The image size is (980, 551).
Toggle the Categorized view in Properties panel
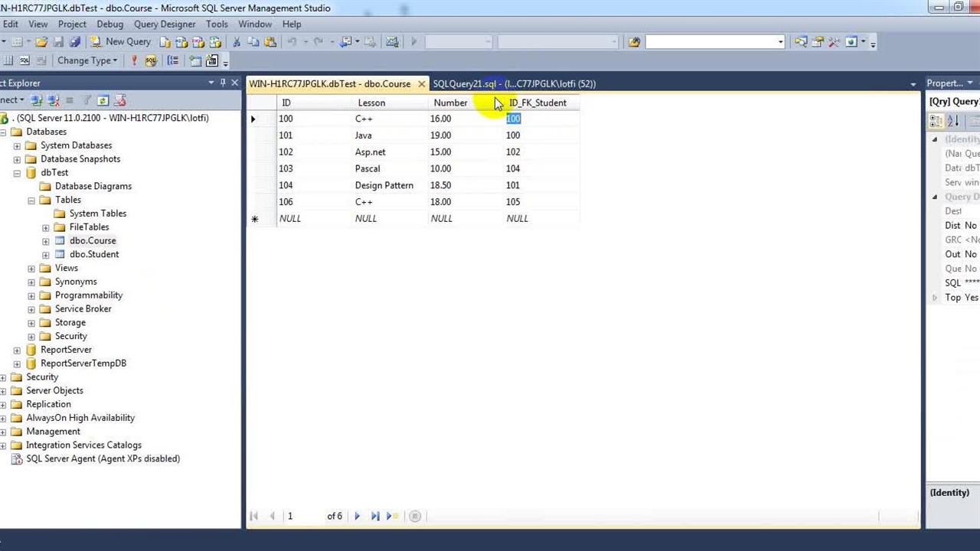pos(936,122)
